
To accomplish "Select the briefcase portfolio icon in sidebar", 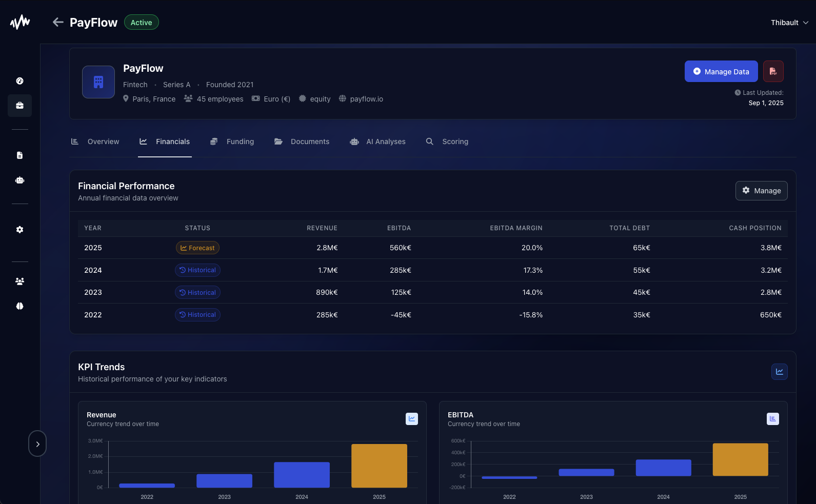I will point(20,106).
